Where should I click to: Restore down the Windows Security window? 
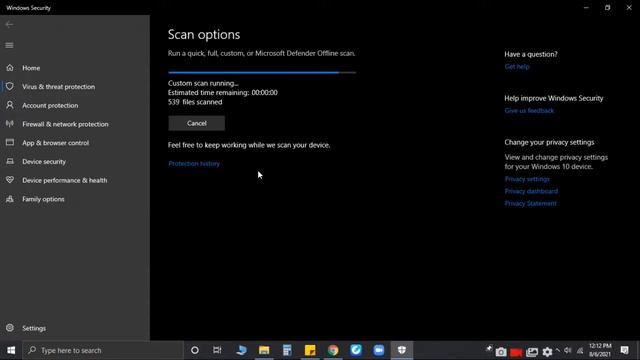(x=607, y=7)
